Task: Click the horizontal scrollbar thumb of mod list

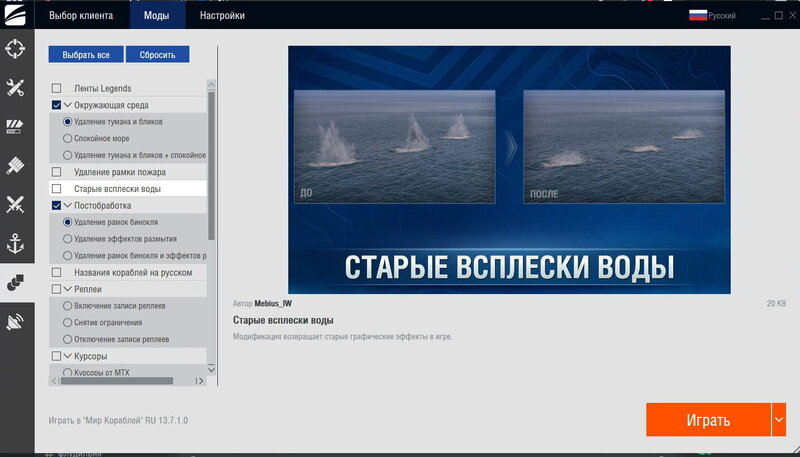Action: (117, 381)
